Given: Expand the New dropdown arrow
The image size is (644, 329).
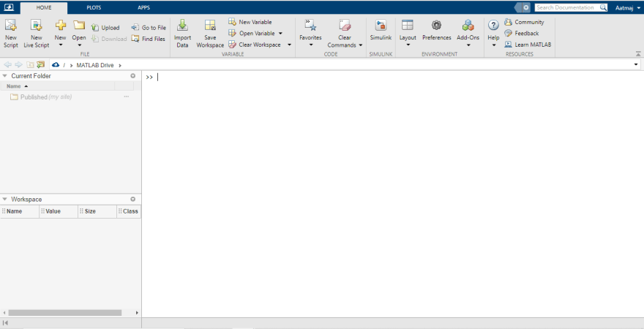Looking at the screenshot, I should tap(60, 45).
